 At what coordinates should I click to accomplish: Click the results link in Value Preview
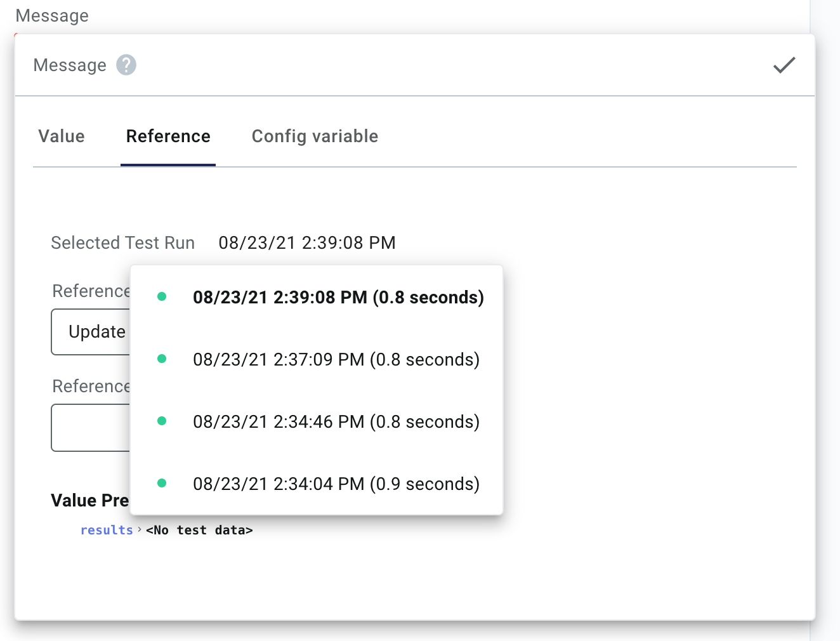point(106,529)
